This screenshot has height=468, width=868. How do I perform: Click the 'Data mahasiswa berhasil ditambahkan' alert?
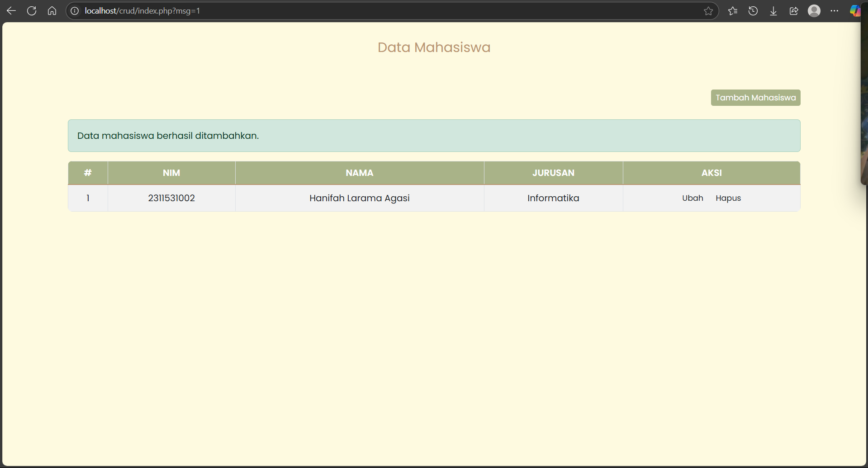[434, 136]
